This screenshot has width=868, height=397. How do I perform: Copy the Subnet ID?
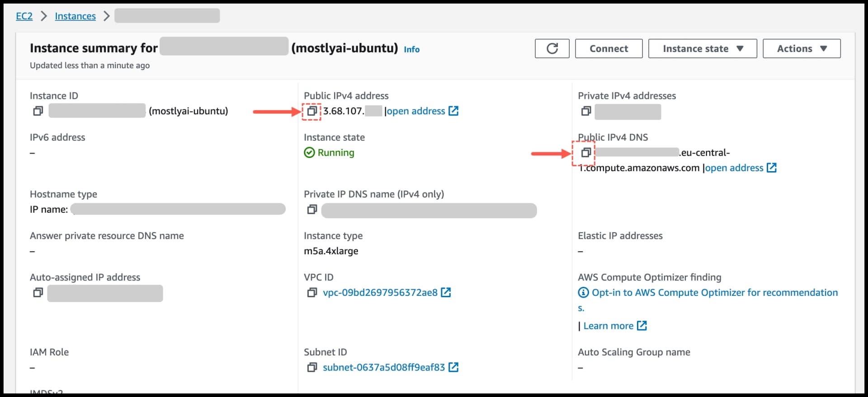coord(311,367)
